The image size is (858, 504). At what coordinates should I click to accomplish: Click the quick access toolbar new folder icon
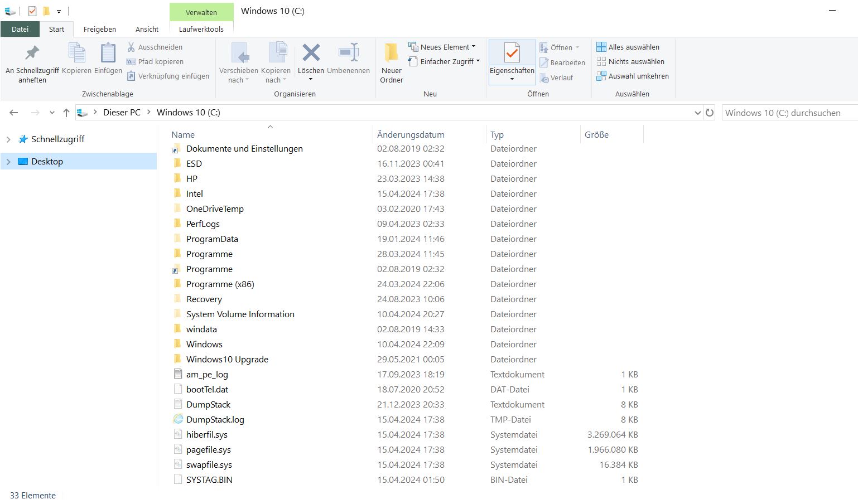pyautogui.click(x=46, y=11)
